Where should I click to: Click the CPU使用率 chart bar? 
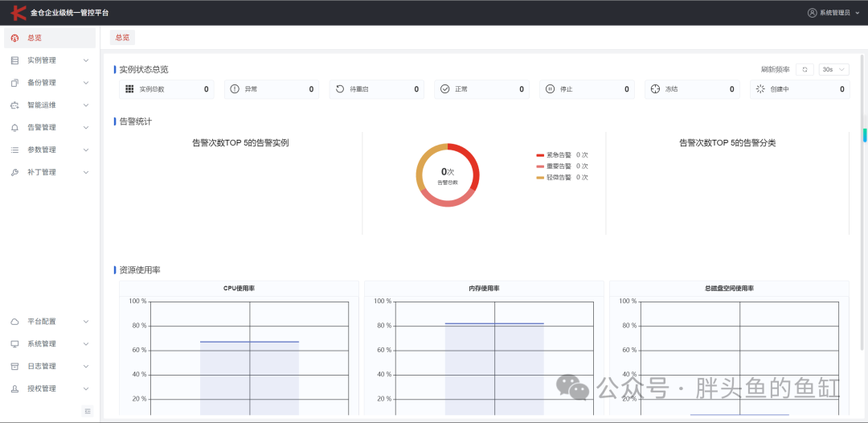click(250, 378)
